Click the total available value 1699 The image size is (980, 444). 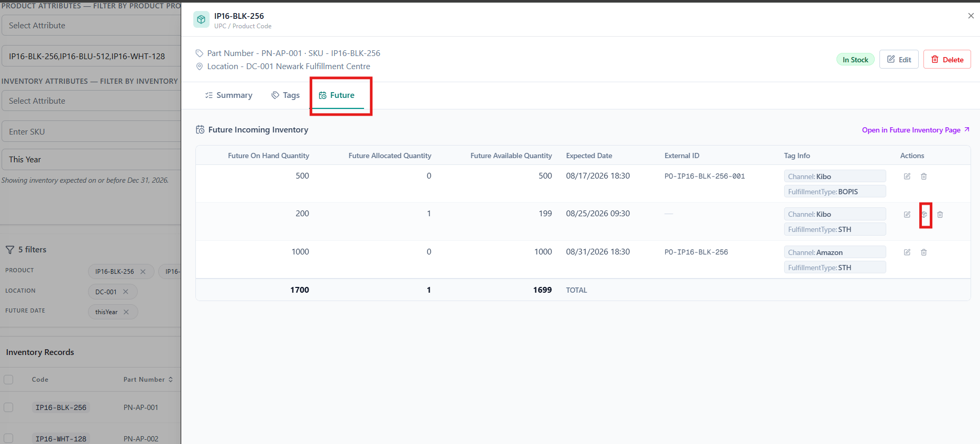[x=542, y=290]
